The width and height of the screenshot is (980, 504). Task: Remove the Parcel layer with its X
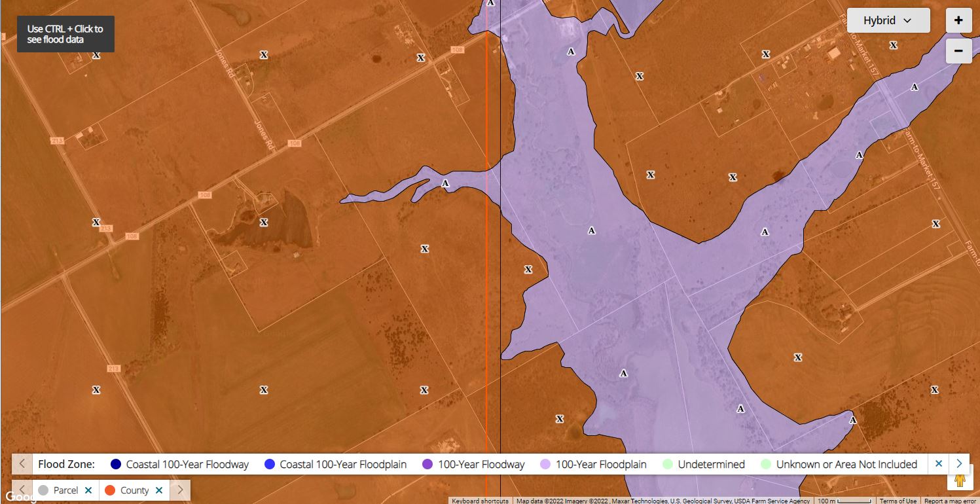(x=88, y=490)
